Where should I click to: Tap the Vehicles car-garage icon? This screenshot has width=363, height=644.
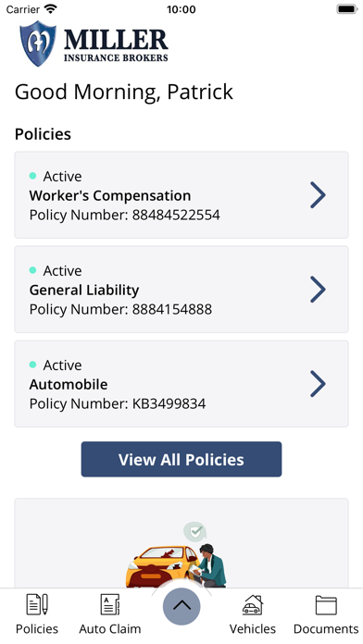(x=253, y=604)
